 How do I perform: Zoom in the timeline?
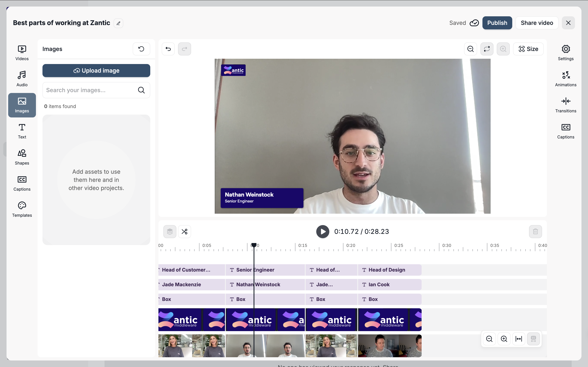(504, 339)
